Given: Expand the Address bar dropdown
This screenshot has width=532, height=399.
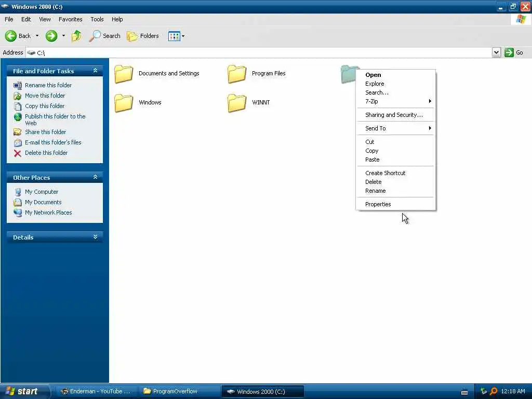Looking at the screenshot, I should pyautogui.click(x=496, y=52).
